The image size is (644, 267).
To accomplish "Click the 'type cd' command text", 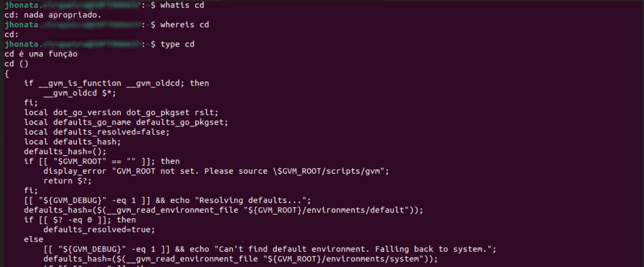I will point(177,44).
